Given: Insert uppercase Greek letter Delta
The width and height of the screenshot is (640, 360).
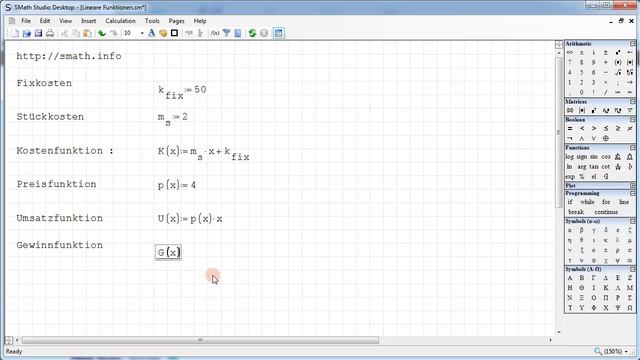Looking at the screenshot, I should point(606,278).
